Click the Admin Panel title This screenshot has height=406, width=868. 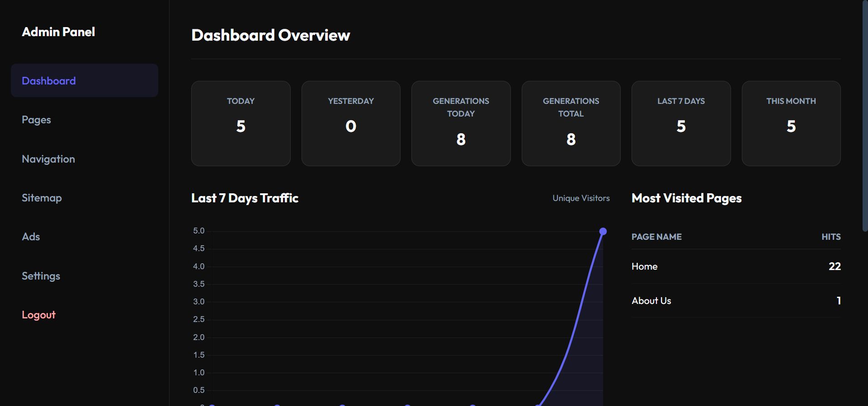[58, 32]
